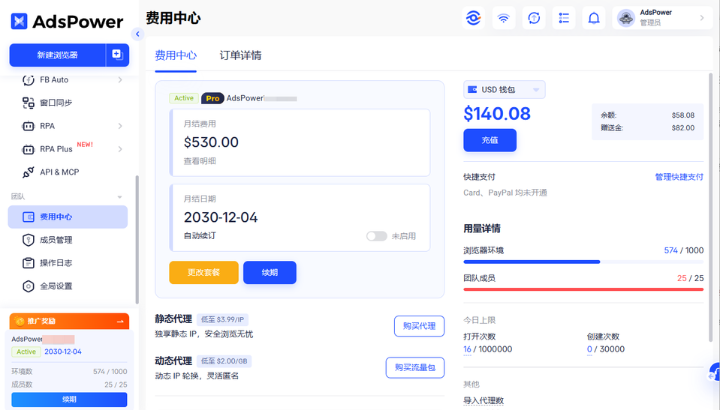
Task: Click the 更改套餐 button
Action: click(x=204, y=273)
